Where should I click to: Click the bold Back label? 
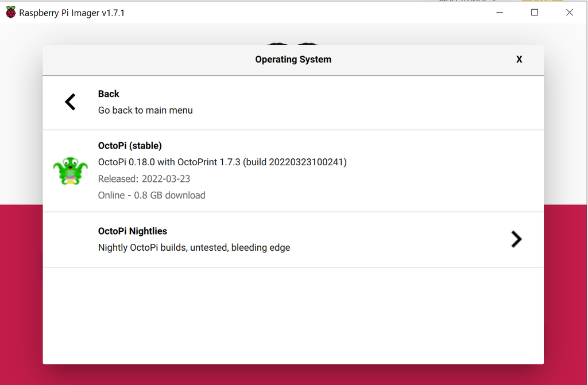click(x=109, y=94)
